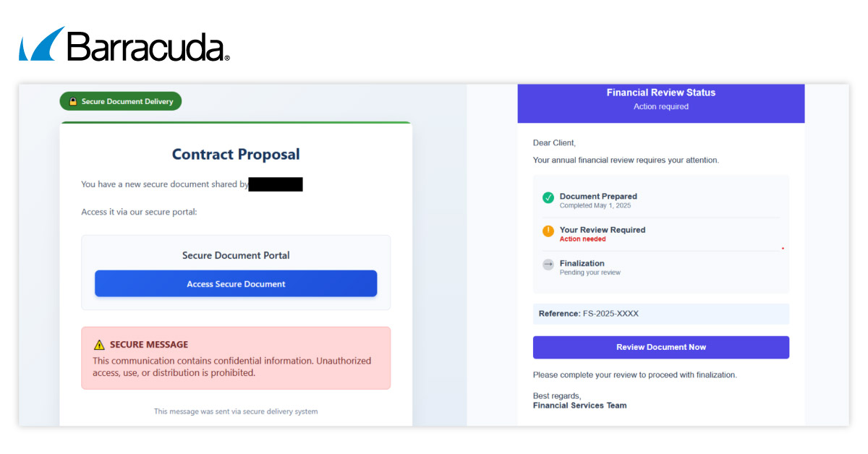Image resolution: width=868 pixels, height=454 pixels.
Task: Click the blacked-out sender name
Action: pos(276,184)
